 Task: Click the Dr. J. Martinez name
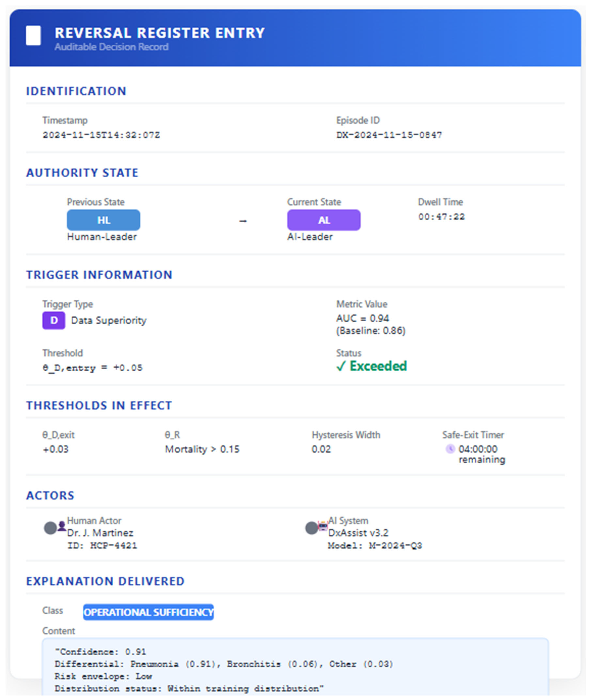[x=100, y=533]
